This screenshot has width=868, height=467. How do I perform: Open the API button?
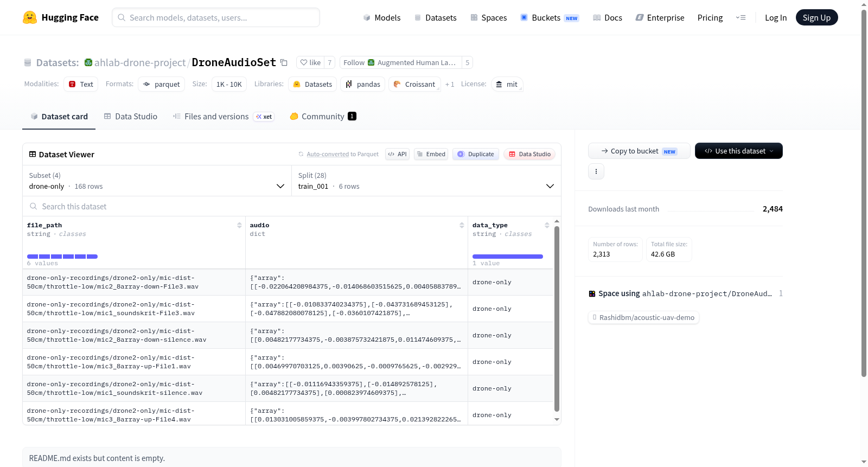(397, 154)
